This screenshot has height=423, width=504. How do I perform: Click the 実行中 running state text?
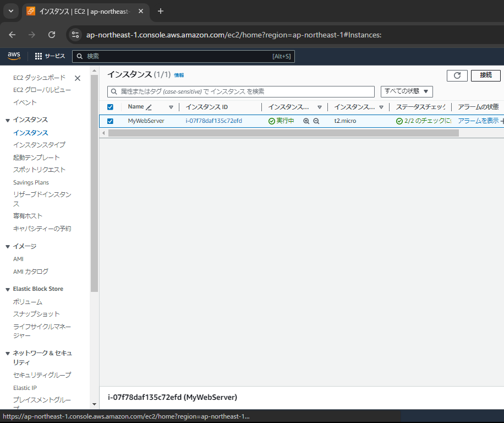285,121
